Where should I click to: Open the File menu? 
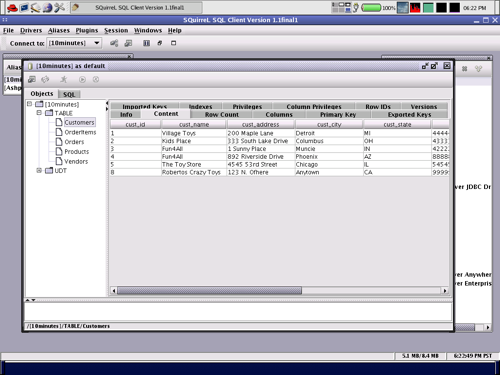click(8, 30)
